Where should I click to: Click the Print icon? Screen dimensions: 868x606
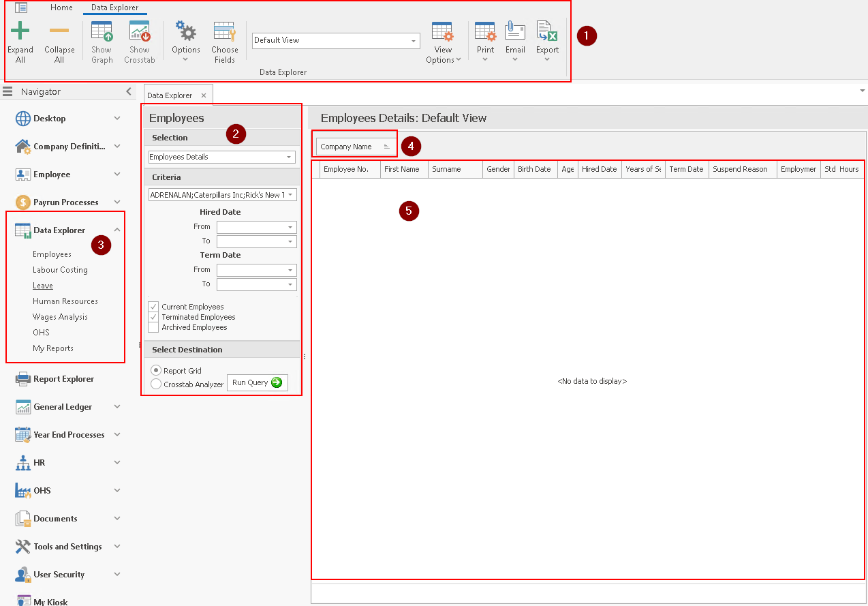pyautogui.click(x=485, y=31)
